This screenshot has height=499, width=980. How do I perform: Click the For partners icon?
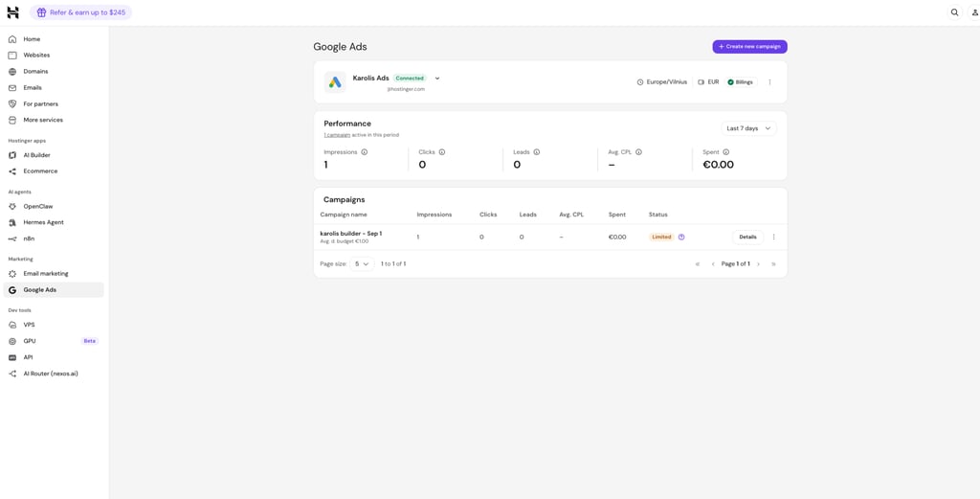tap(12, 103)
